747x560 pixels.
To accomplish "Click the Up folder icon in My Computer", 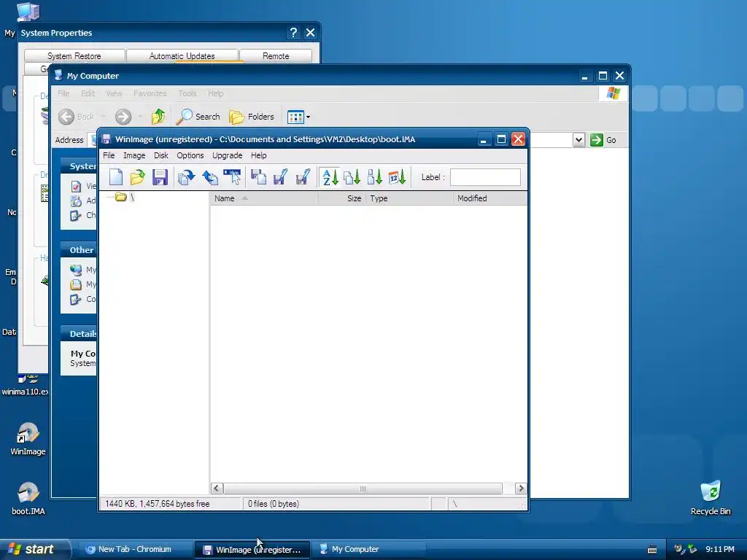I will (158, 117).
